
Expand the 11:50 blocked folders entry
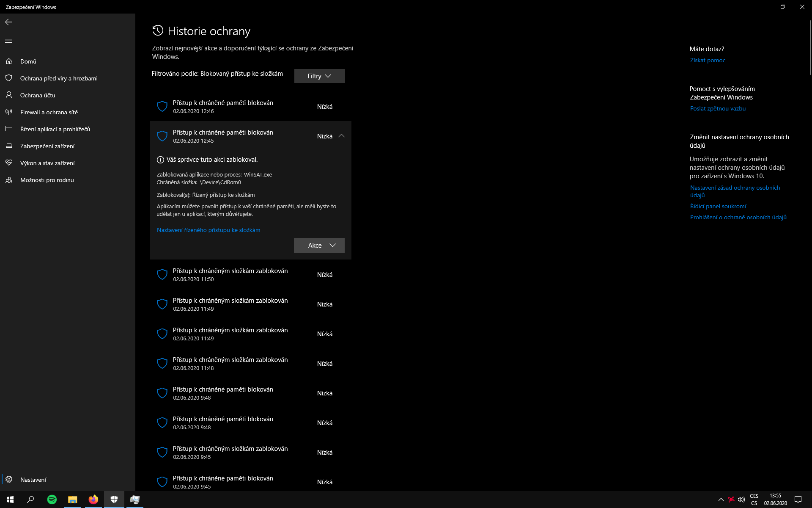click(250, 275)
